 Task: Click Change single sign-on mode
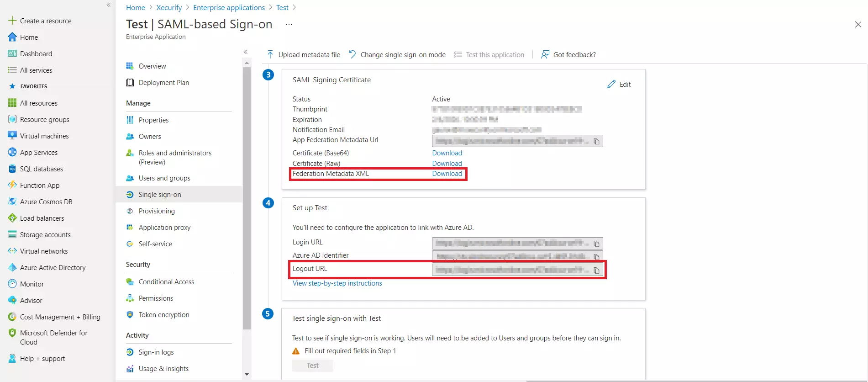[x=397, y=55]
